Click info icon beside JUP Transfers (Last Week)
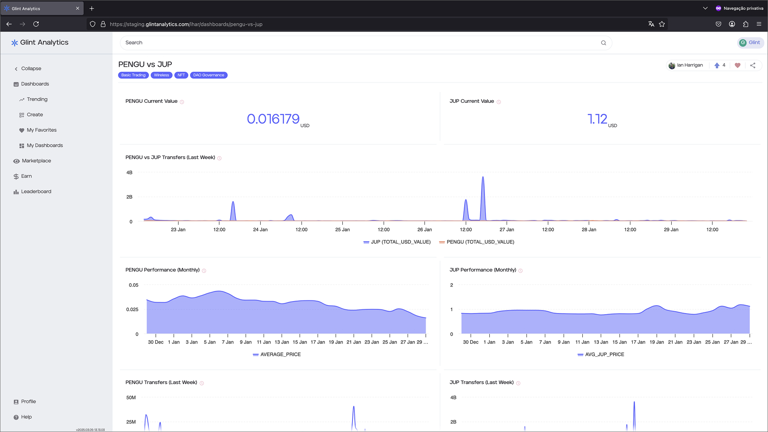 point(518,383)
